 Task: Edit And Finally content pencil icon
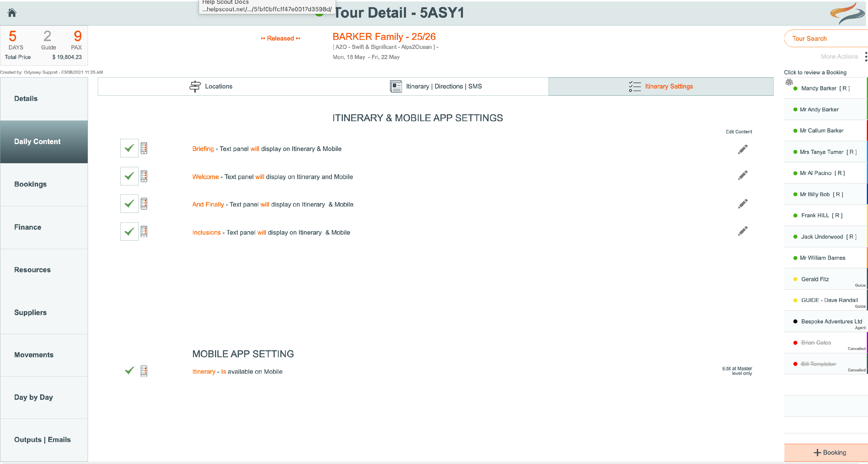[743, 204]
